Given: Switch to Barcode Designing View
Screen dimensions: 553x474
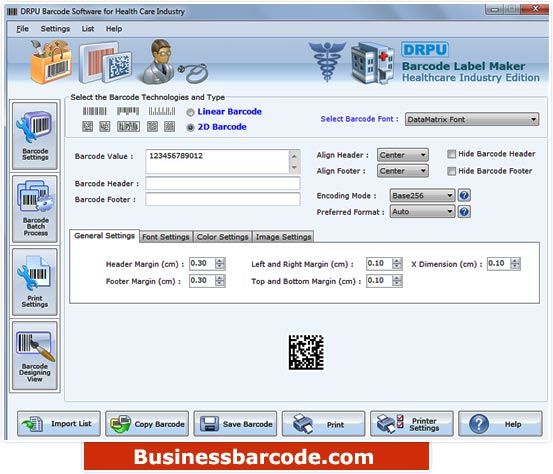Looking at the screenshot, I should (x=35, y=356).
